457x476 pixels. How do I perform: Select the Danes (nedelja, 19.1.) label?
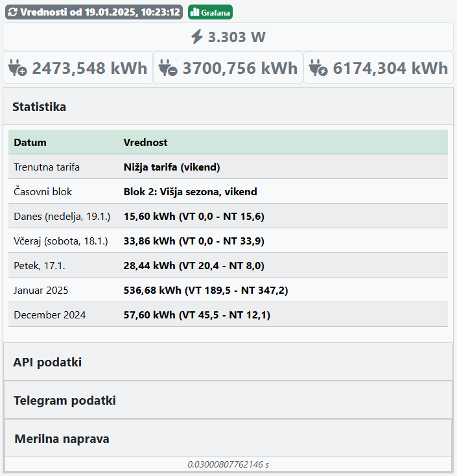[62, 216]
